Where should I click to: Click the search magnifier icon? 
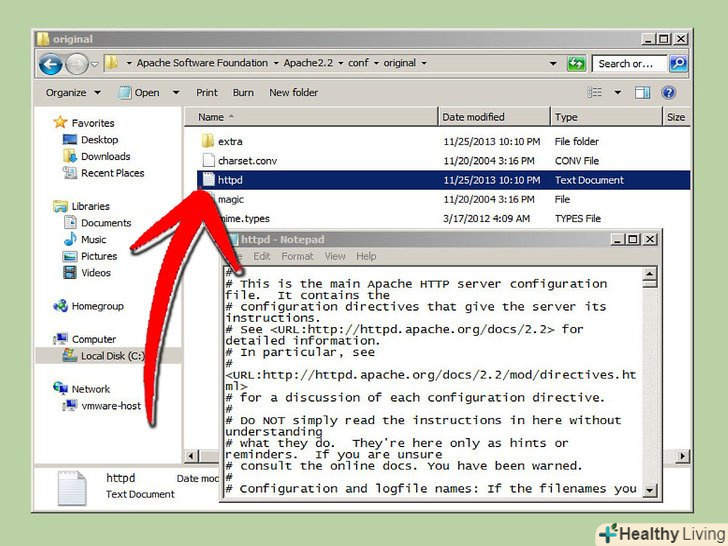pyautogui.click(x=678, y=63)
